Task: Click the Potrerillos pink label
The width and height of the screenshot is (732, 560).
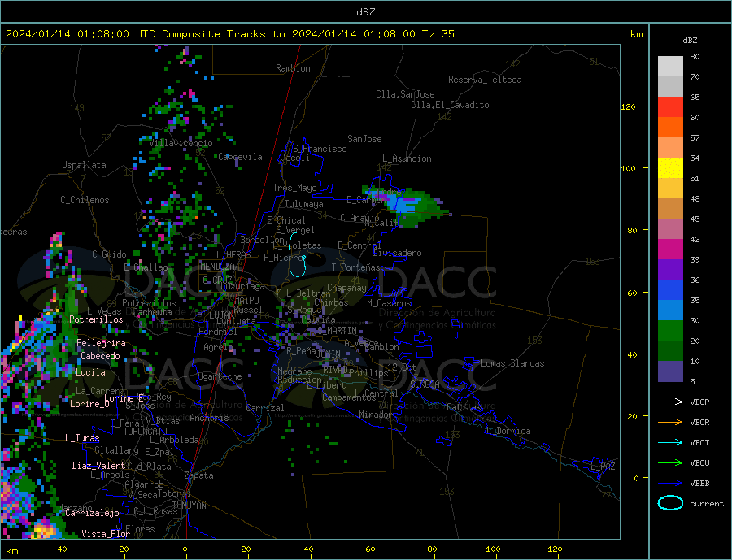Action: tap(96, 319)
